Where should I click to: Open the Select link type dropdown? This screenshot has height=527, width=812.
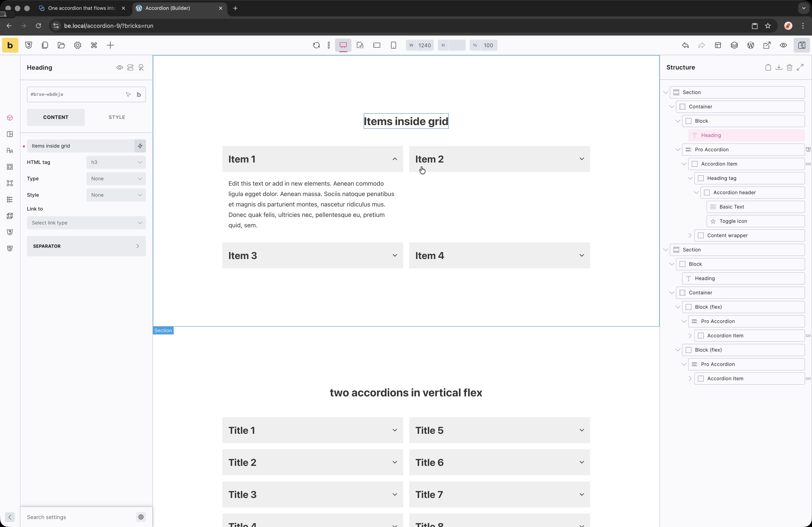86,223
